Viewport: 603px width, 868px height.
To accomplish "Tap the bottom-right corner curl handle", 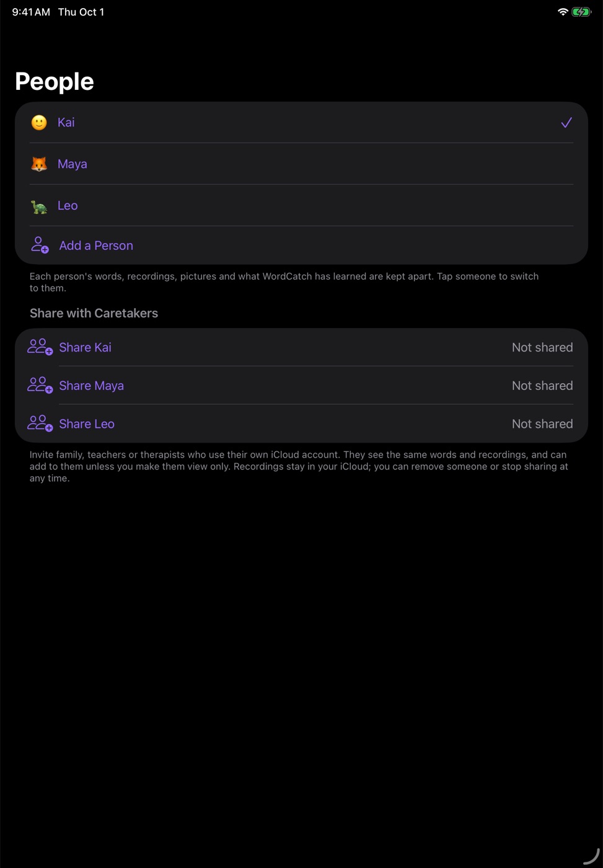I will point(592,857).
